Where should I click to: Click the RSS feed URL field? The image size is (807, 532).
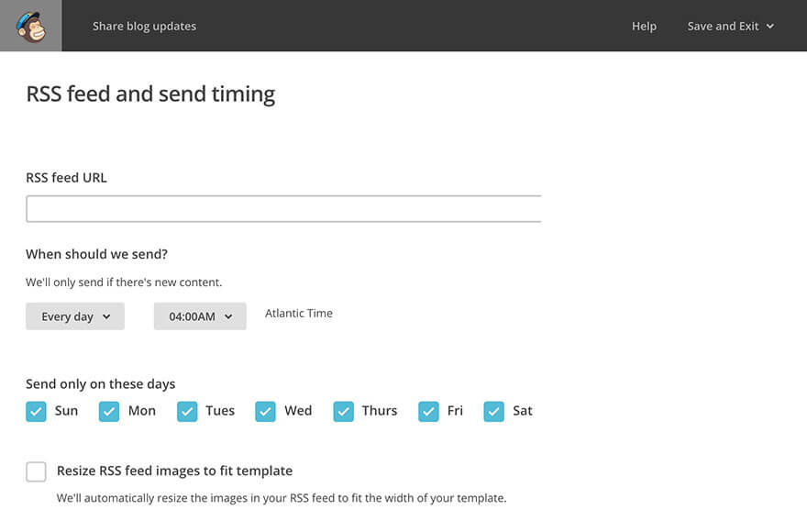click(283, 209)
